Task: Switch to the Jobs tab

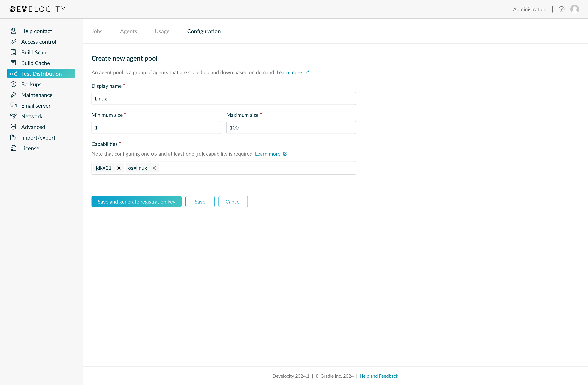Action: [97, 31]
